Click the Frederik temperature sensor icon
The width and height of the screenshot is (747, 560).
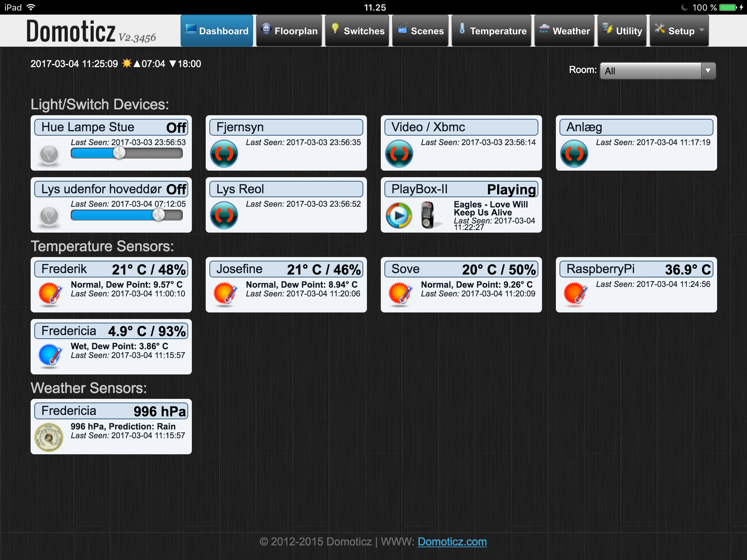50,293
